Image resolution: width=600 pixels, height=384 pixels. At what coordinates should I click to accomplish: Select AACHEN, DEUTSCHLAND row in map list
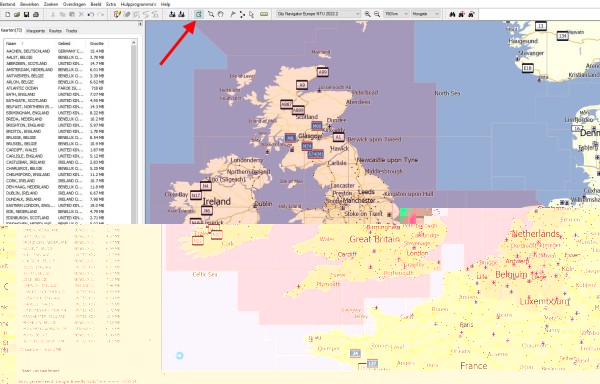pos(55,51)
